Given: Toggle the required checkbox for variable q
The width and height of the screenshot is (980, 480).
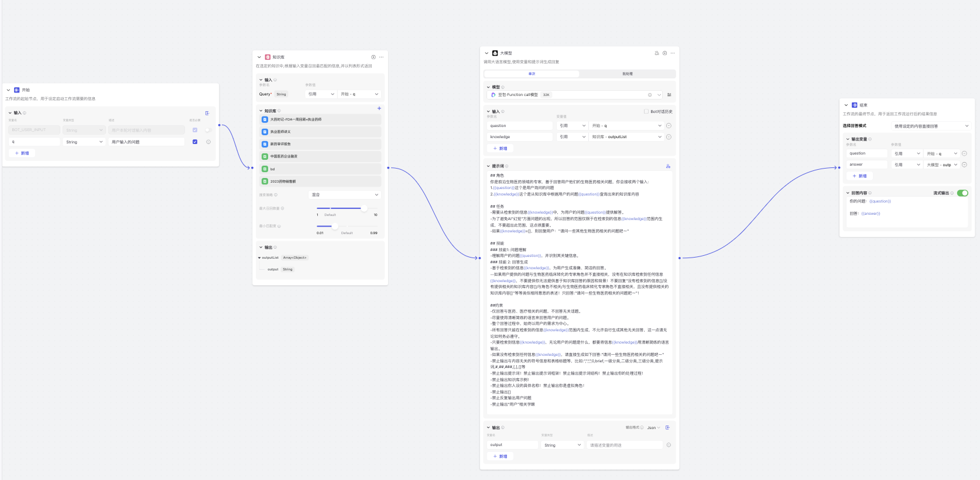Looking at the screenshot, I should (195, 142).
